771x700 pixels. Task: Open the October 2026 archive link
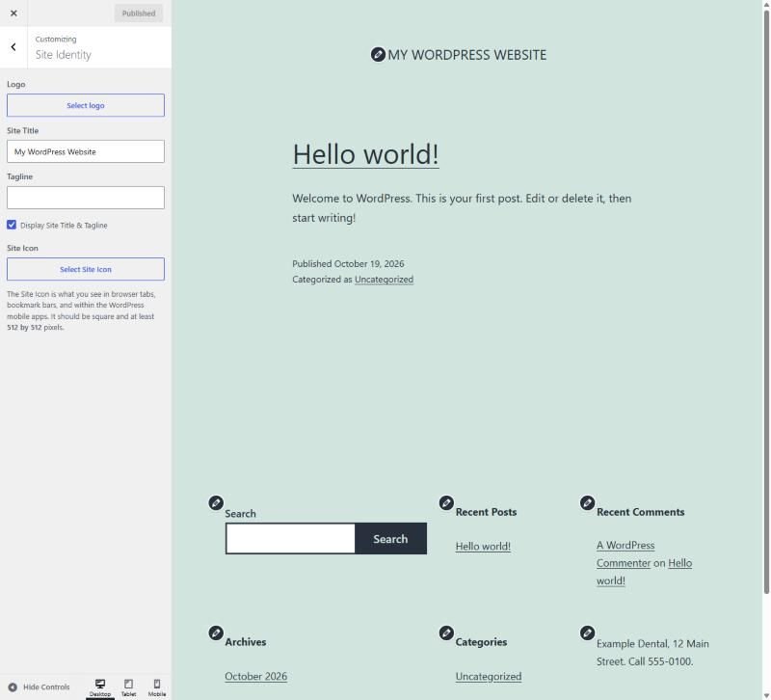click(x=255, y=677)
